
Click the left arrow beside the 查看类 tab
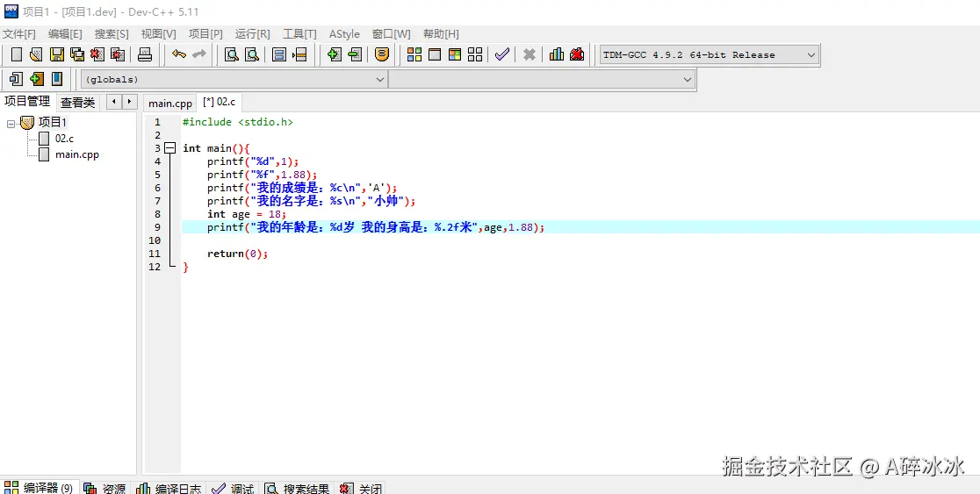(x=114, y=101)
